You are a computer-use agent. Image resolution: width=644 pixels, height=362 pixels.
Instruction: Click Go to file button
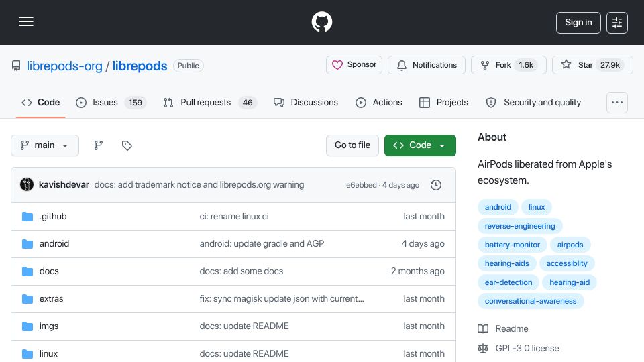point(352,145)
